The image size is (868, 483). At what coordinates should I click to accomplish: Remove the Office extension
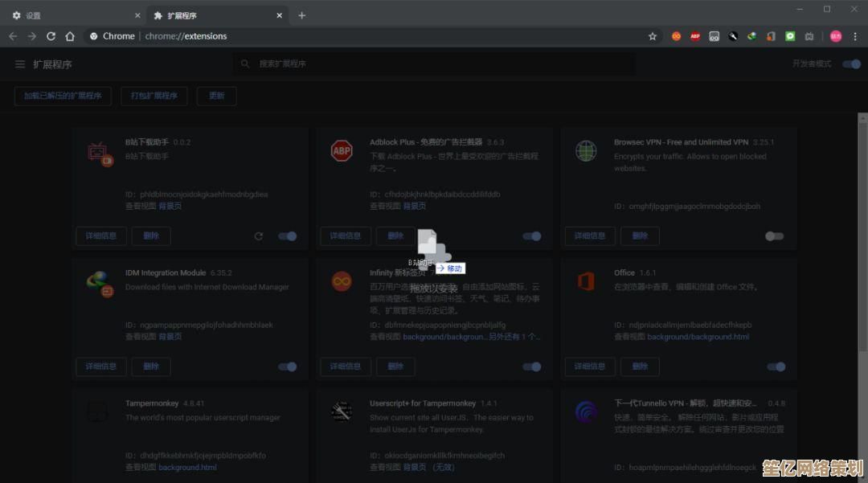(640, 366)
